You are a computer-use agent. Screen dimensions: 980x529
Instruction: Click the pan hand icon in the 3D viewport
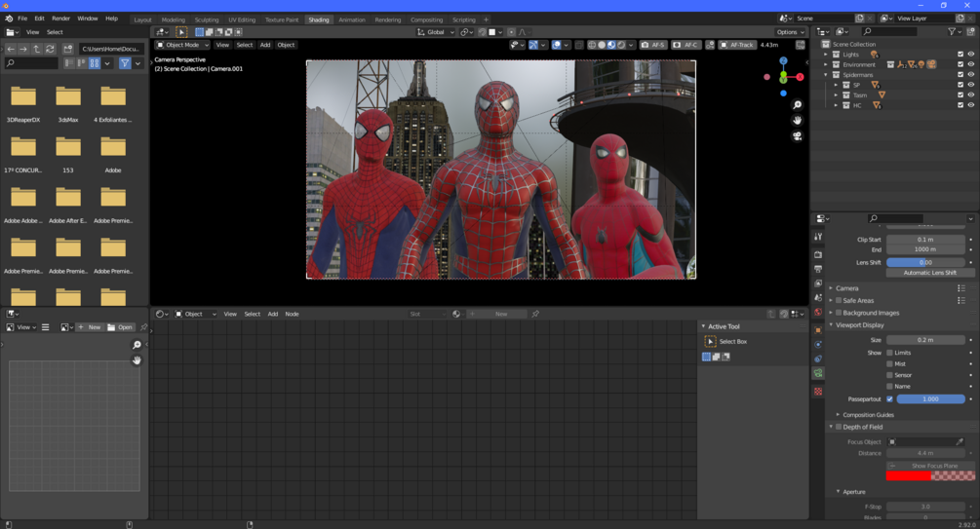click(797, 121)
